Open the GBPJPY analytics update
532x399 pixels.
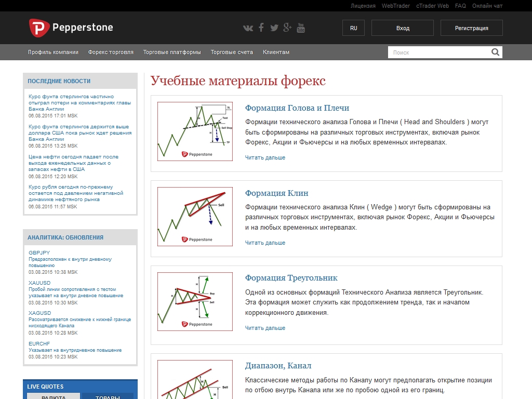tap(39, 252)
